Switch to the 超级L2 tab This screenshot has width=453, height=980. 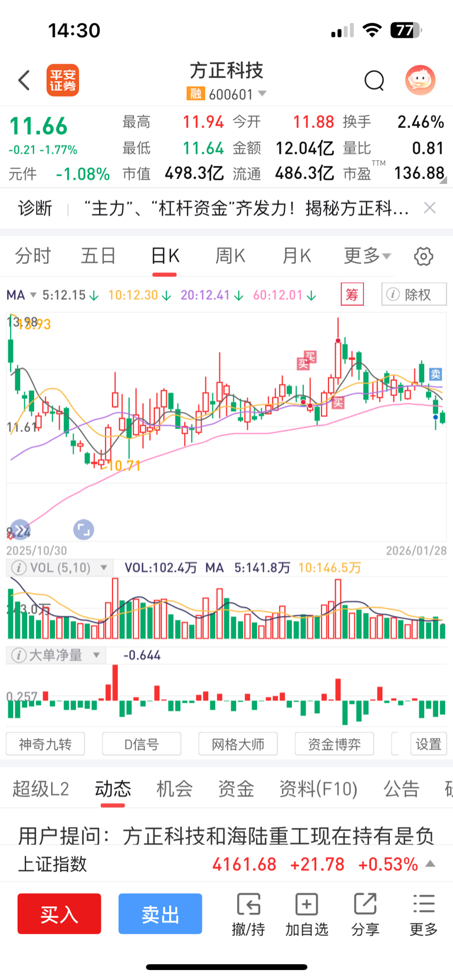coord(41,788)
